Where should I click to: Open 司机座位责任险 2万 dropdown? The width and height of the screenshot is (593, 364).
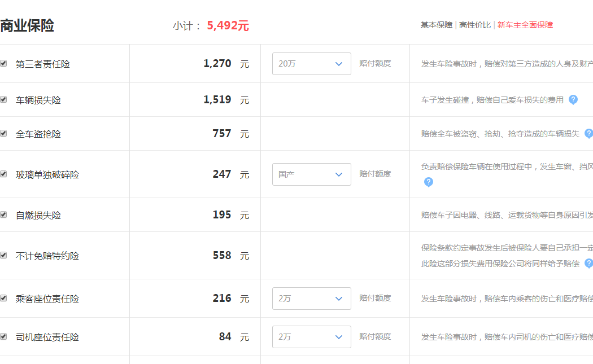[x=311, y=337]
